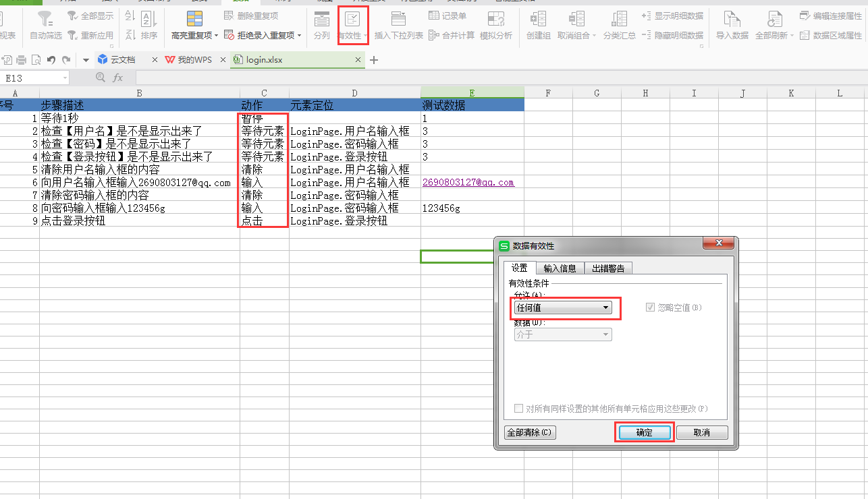Select the 点击 cell in column C

click(265, 221)
